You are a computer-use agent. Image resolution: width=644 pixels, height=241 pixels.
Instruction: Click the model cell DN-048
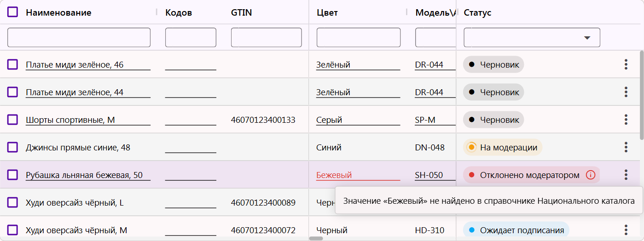tap(430, 147)
